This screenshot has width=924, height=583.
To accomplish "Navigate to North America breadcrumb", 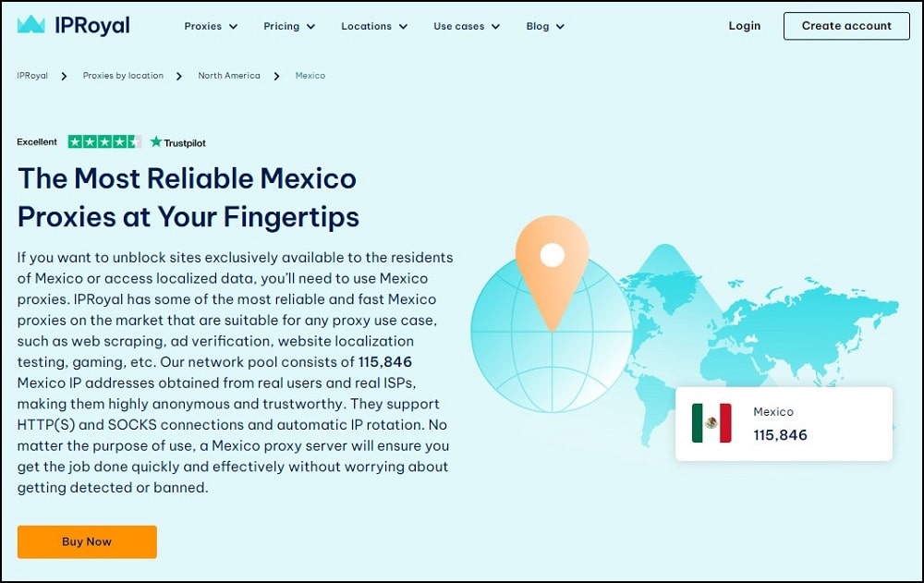I will (x=228, y=76).
